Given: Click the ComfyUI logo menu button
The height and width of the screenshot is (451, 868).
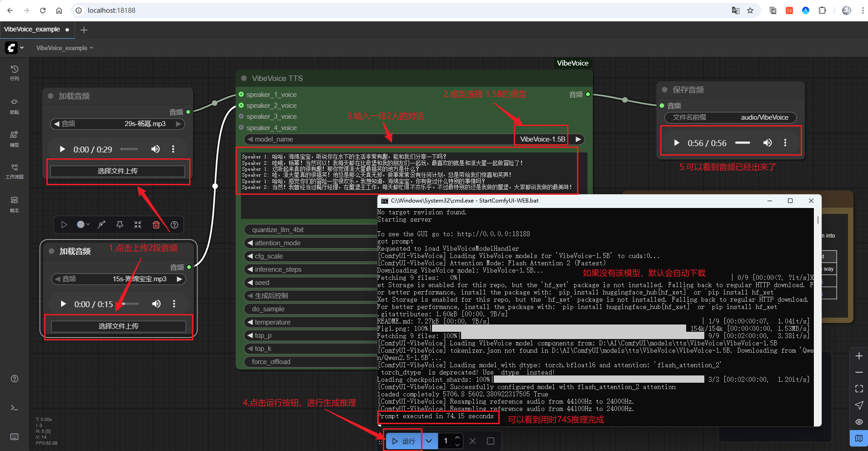Looking at the screenshot, I should (14, 48).
